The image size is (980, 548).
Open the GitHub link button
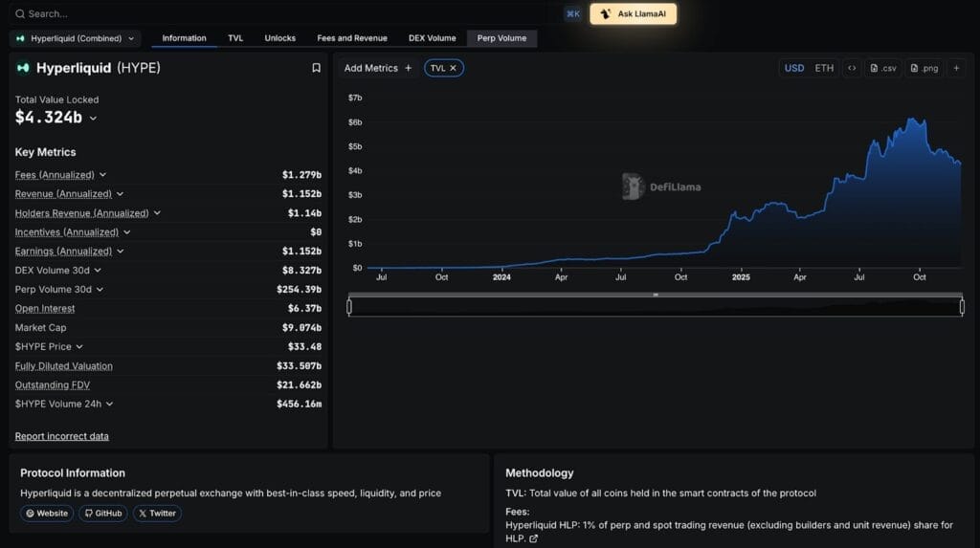[x=103, y=513]
